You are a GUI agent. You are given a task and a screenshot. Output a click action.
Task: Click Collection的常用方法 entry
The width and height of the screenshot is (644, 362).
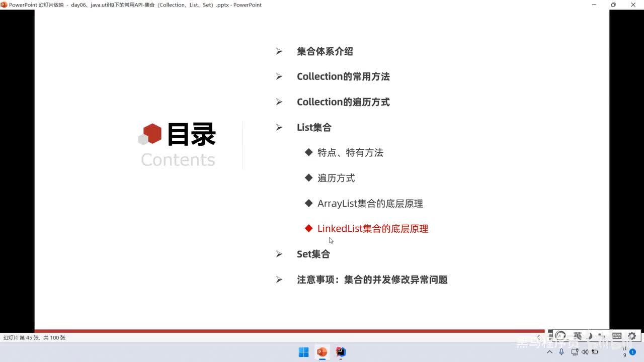pos(343,76)
